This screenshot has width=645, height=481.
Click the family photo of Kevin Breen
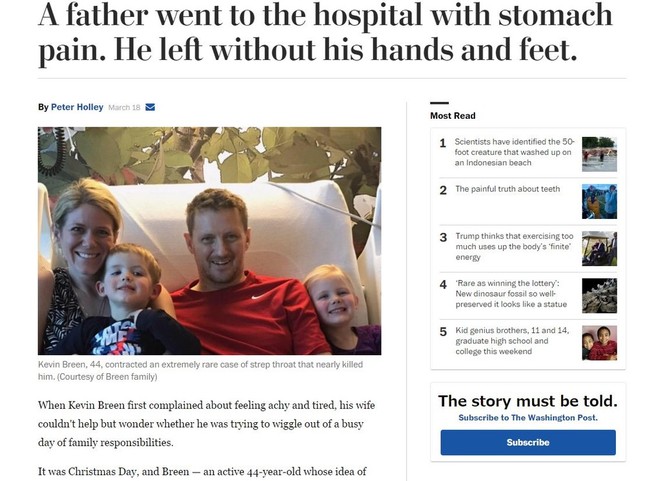(209, 240)
